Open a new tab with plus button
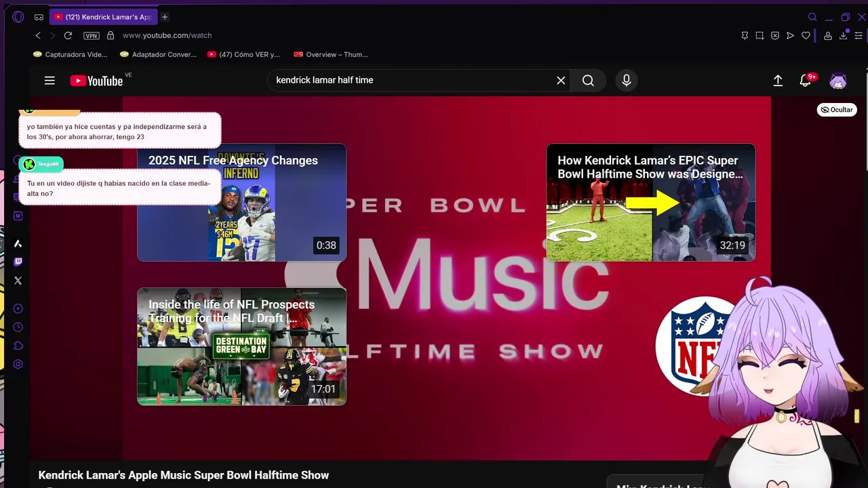The width and height of the screenshot is (868, 488). tap(164, 17)
